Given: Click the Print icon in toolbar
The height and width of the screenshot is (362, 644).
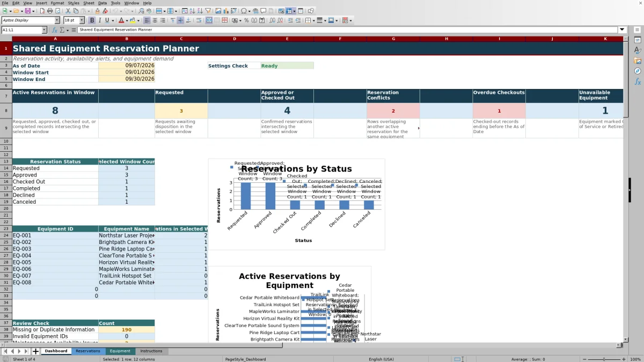Looking at the screenshot, I should coord(49,11).
